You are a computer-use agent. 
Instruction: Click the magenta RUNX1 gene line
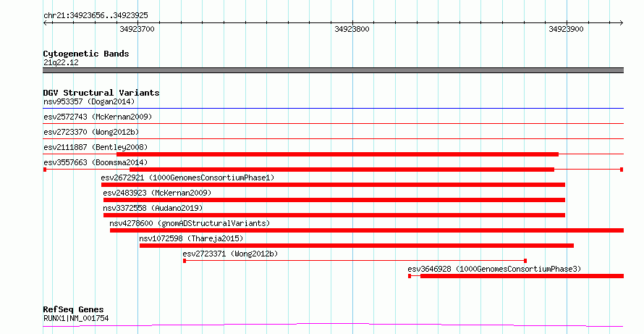pyautogui.click(x=333, y=325)
